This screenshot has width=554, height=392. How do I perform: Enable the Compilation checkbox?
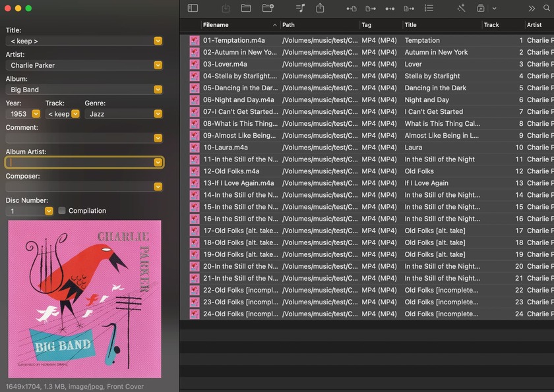(62, 211)
